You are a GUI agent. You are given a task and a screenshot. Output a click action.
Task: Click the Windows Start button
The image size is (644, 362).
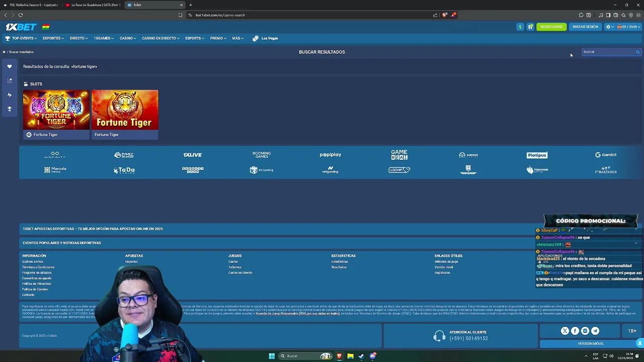[272, 356]
